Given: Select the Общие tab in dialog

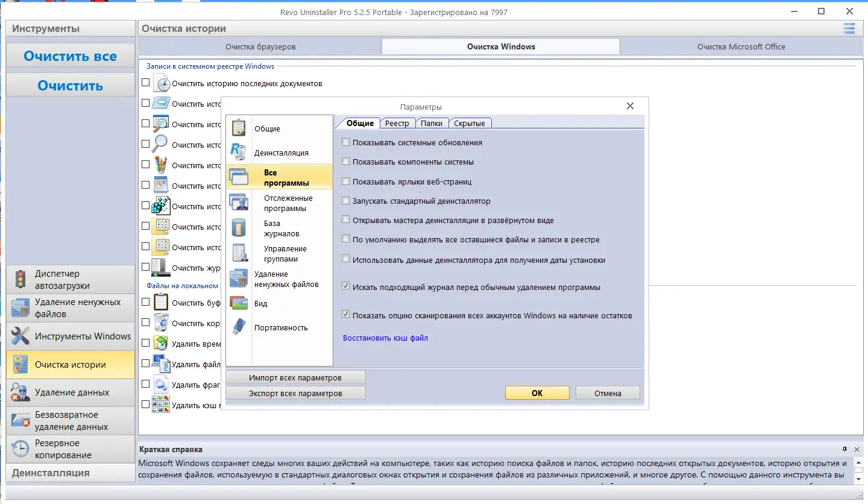Looking at the screenshot, I should [x=360, y=123].
